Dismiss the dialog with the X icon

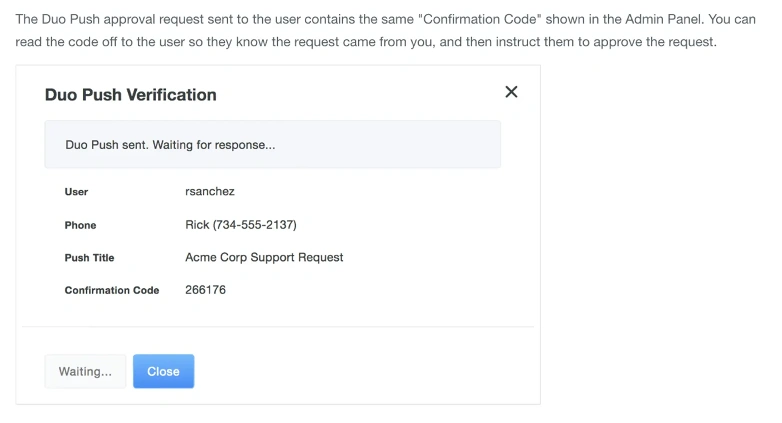pyautogui.click(x=511, y=92)
